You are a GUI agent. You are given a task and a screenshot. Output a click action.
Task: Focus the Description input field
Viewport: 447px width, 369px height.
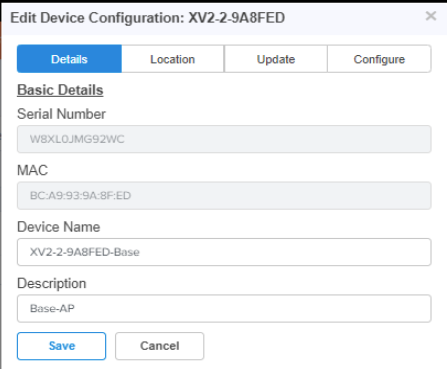(224, 308)
